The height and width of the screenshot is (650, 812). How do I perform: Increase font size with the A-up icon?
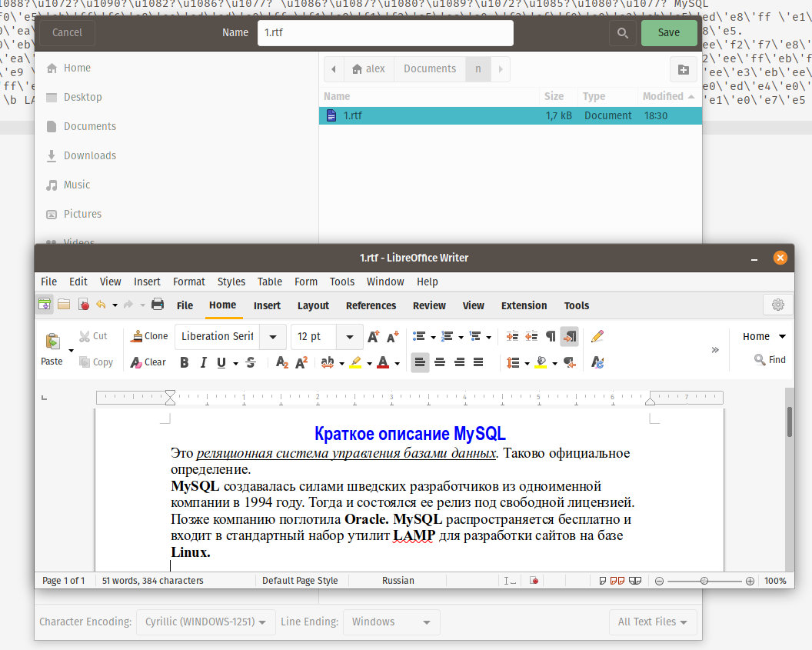(374, 337)
